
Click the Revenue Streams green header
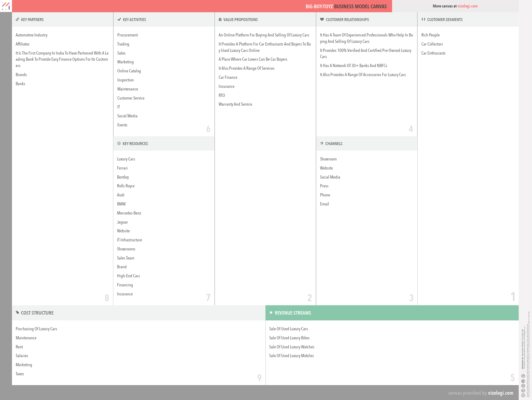(392, 313)
